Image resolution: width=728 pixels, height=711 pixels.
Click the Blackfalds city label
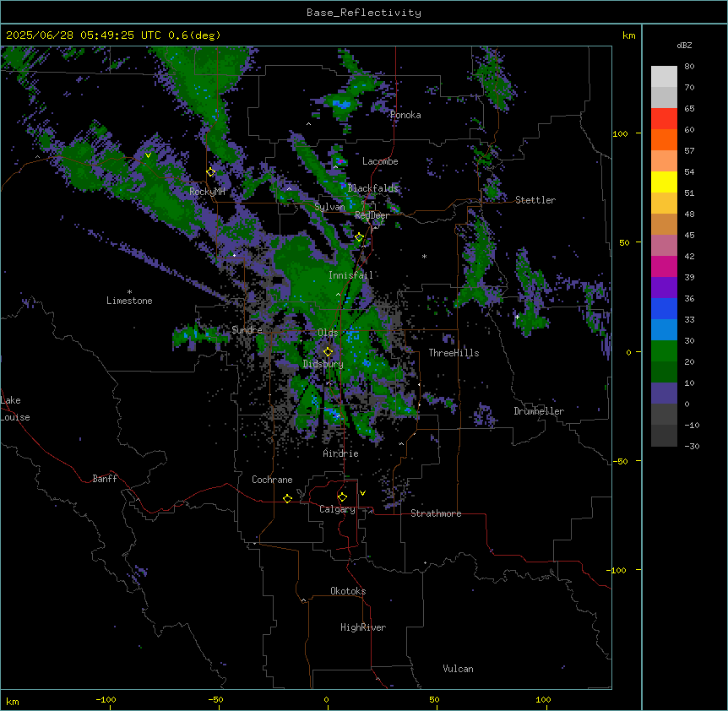point(372,188)
